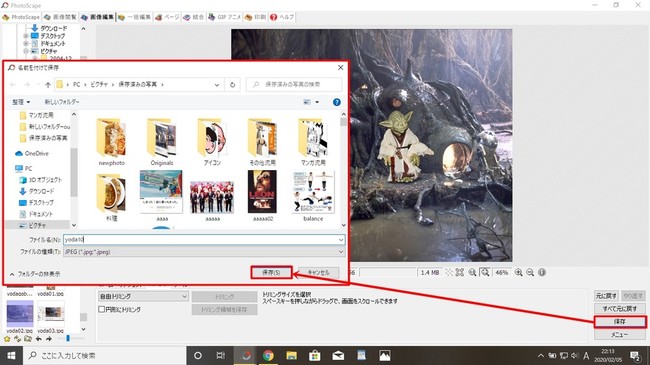
Task: Open the ファイルの種類 JPEG dropdown
Action: [x=204, y=252]
